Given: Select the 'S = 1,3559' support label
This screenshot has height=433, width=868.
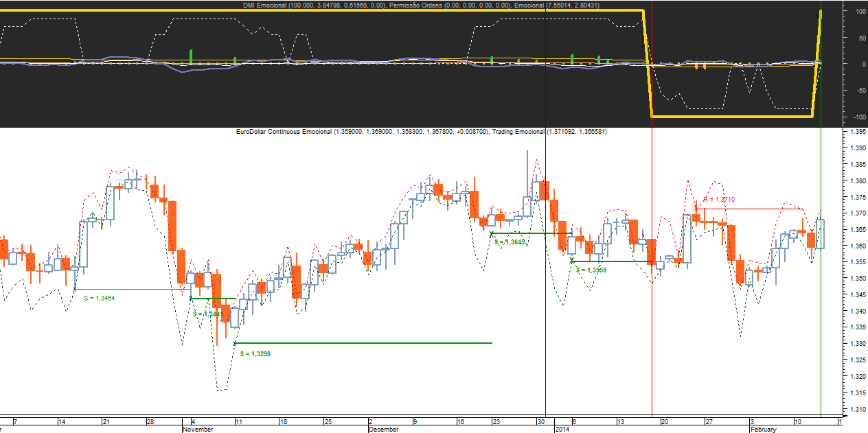Looking at the screenshot, I should pyautogui.click(x=591, y=270).
